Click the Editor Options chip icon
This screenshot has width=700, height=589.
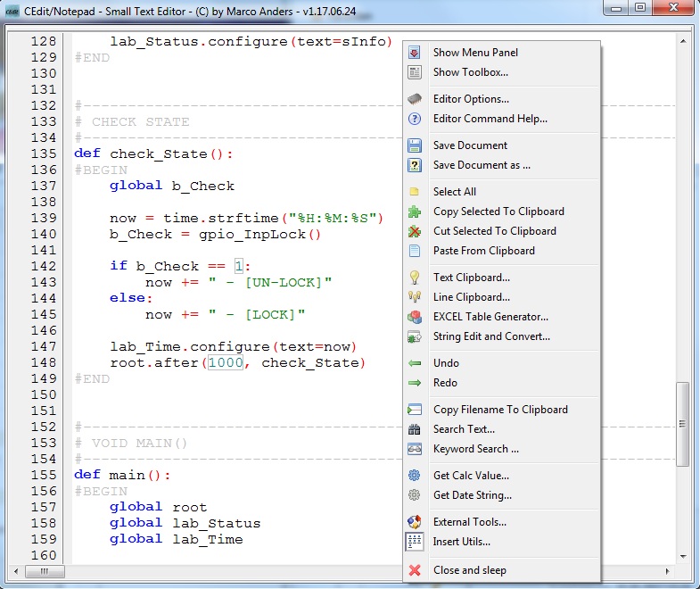coord(415,99)
